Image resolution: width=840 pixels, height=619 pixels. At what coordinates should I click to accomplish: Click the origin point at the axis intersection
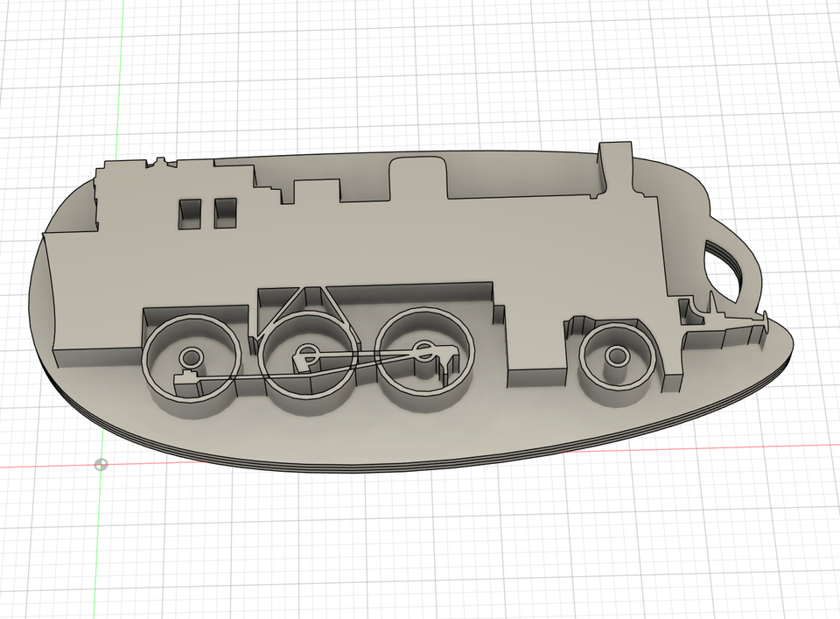(101, 465)
